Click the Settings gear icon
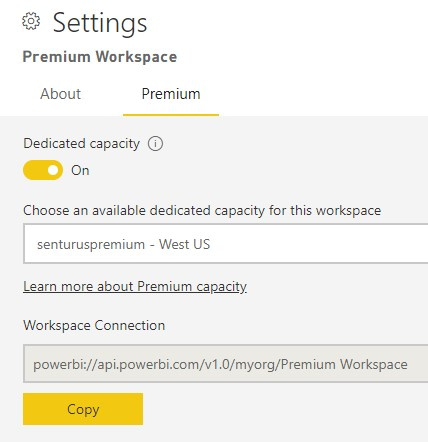428x442 pixels. click(31, 21)
